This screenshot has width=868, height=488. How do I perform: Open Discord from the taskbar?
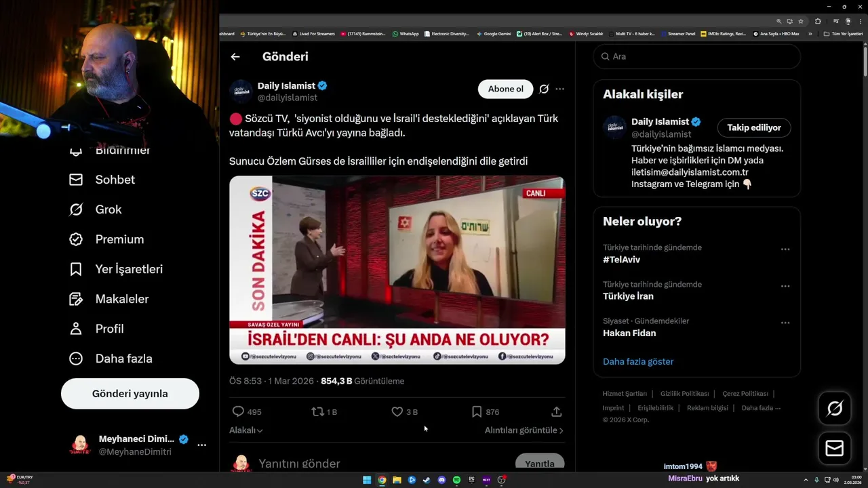pyautogui.click(x=441, y=480)
